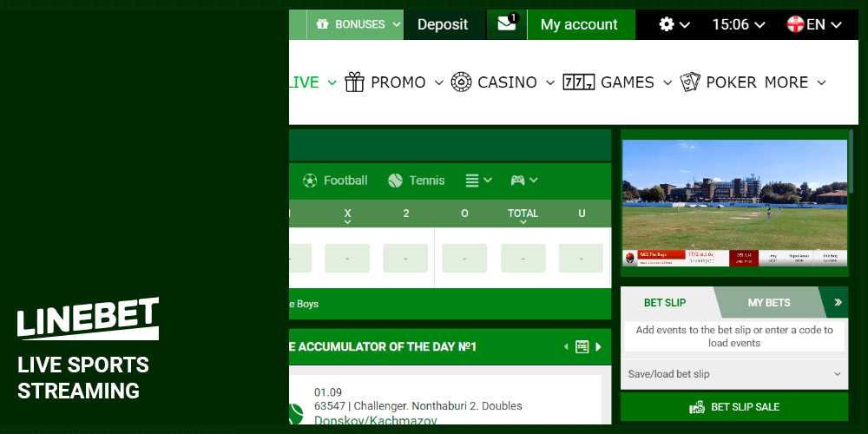Click the live cricket stream thumbnail
The image size is (868, 434).
coord(734,202)
